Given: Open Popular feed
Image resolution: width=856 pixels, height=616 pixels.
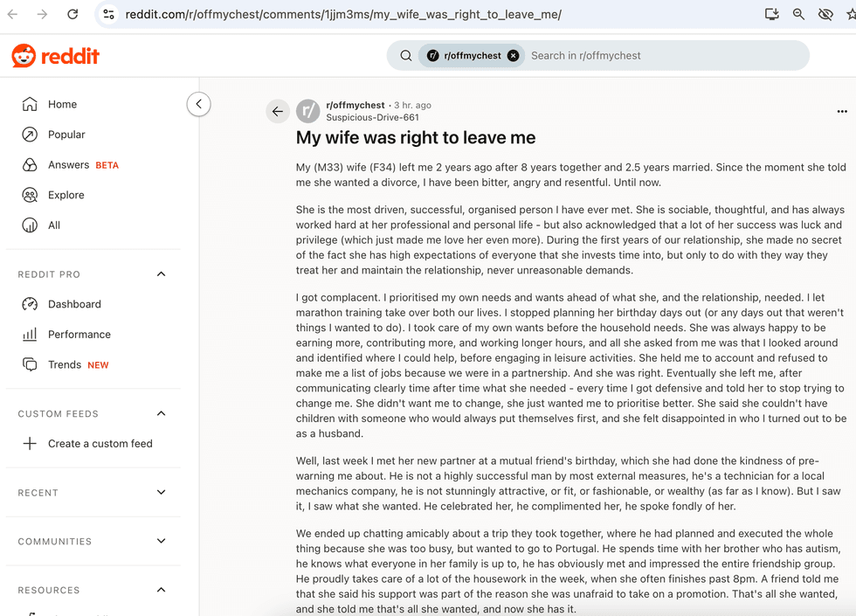Looking at the screenshot, I should click(x=66, y=135).
